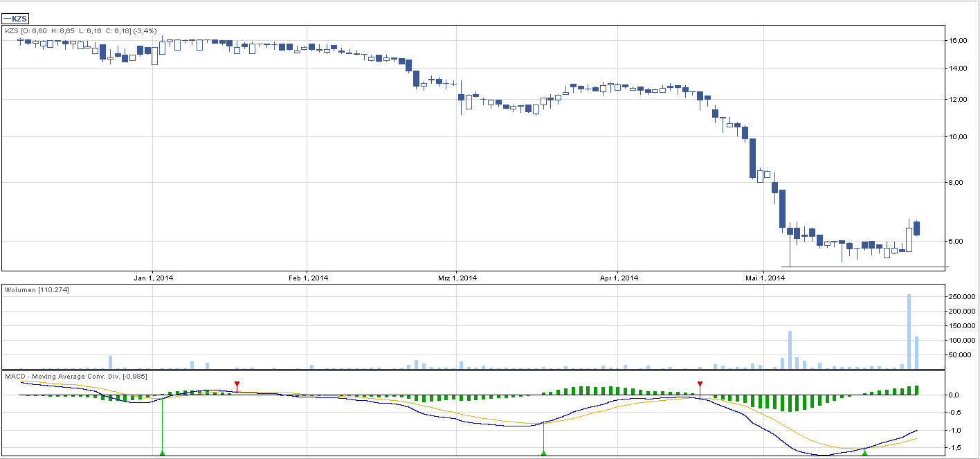Click the 16,00 price axis label
This screenshot has width=980, height=459.
[958, 41]
